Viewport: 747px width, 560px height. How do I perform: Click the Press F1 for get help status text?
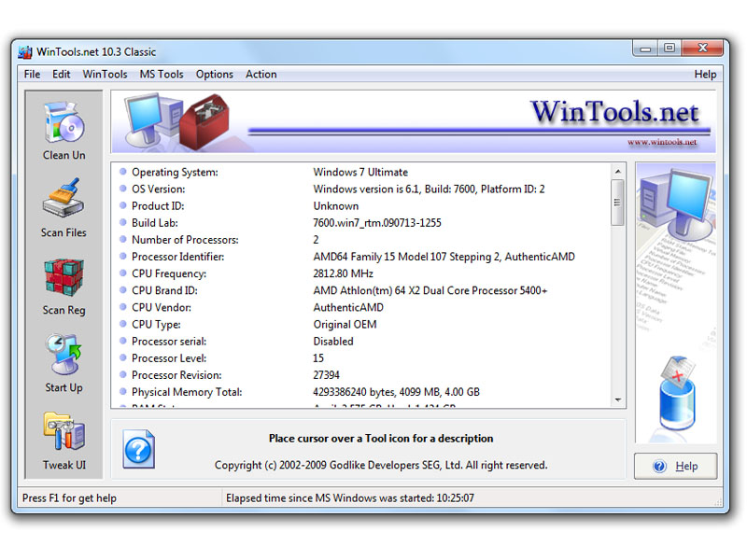tap(69, 498)
